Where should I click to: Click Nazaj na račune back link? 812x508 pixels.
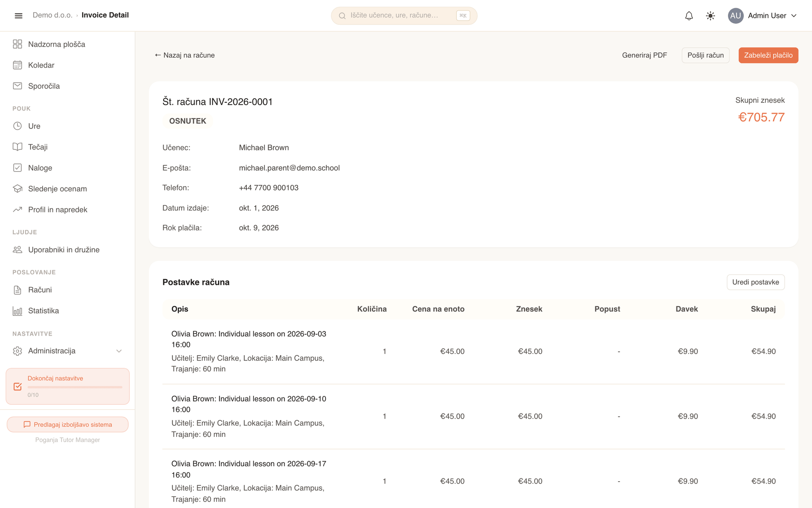click(185, 55)
